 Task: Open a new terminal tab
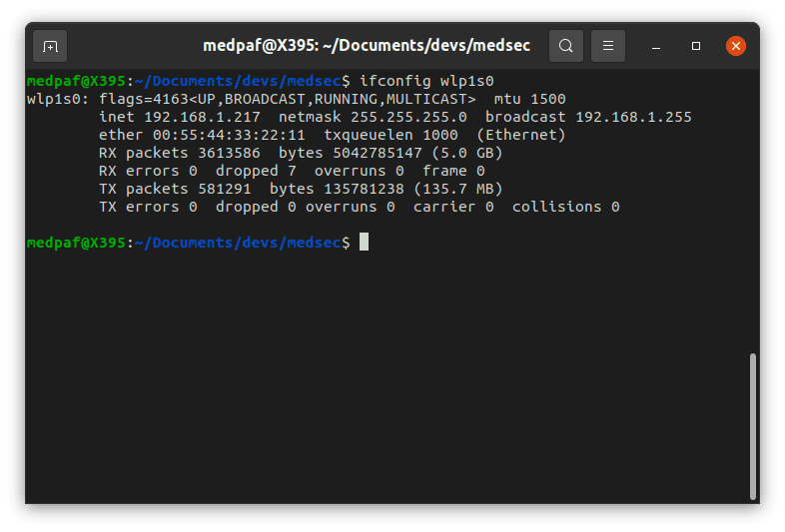tap(50, 46)
